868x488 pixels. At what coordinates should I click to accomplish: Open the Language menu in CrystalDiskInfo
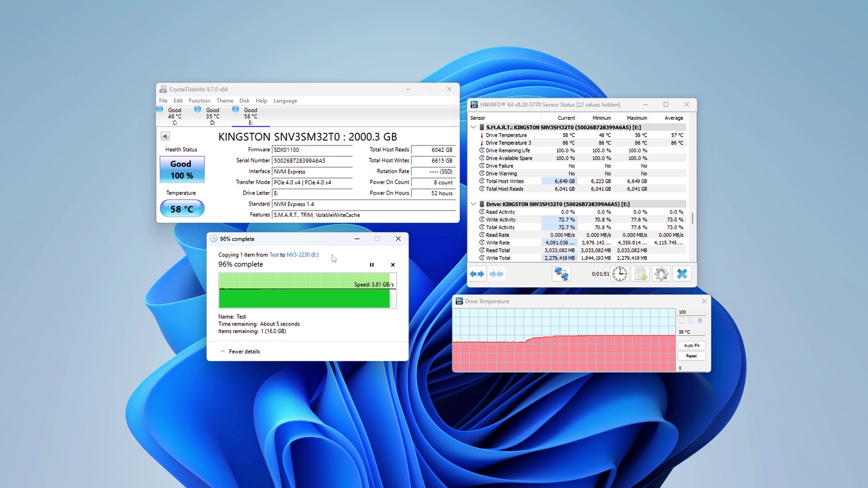point(285,101)
